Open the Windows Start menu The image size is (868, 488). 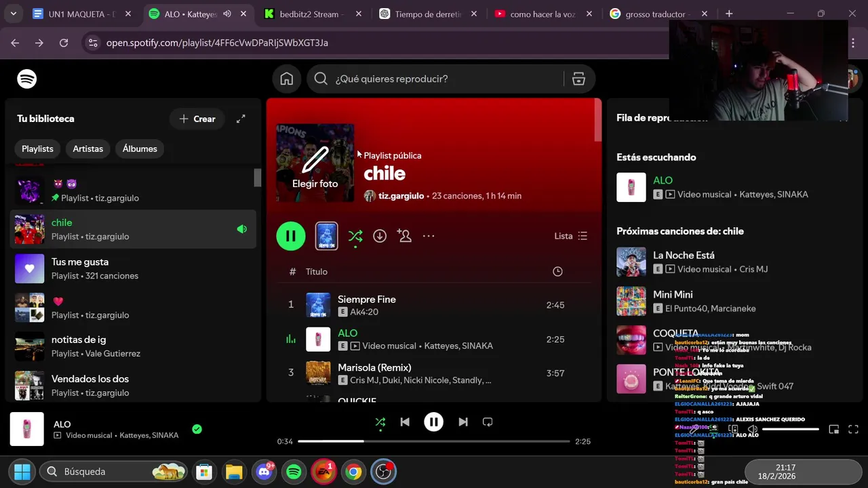[22, 472]
